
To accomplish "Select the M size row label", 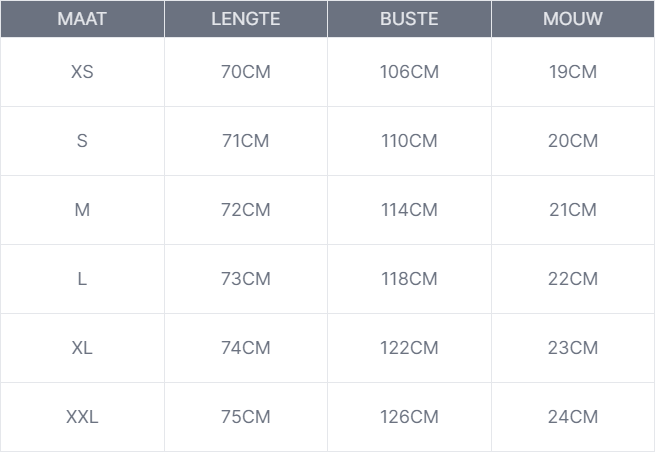I will pyautogui.click(x=82, y=210).
